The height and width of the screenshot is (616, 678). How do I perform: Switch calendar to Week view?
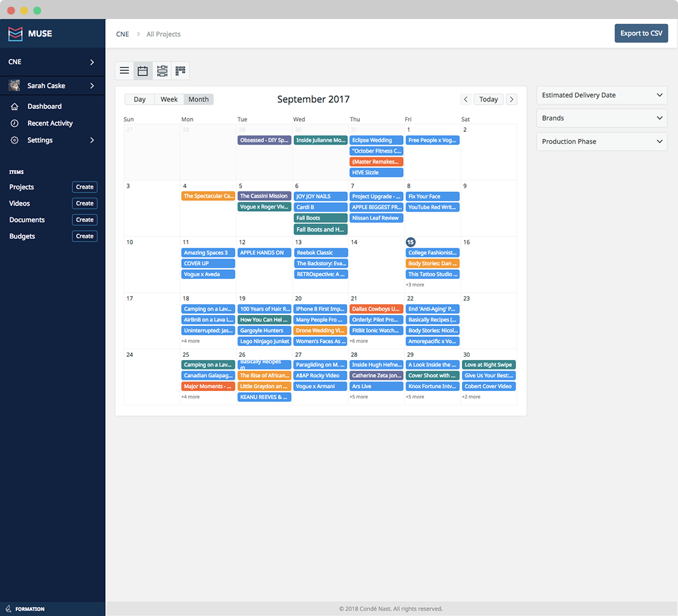click(169, 99)
